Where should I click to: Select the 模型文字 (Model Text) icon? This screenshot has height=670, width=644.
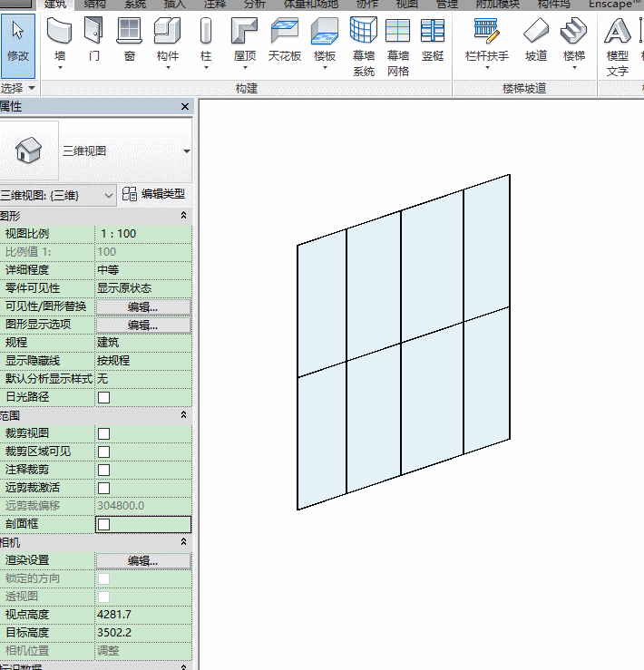[618, 31]
